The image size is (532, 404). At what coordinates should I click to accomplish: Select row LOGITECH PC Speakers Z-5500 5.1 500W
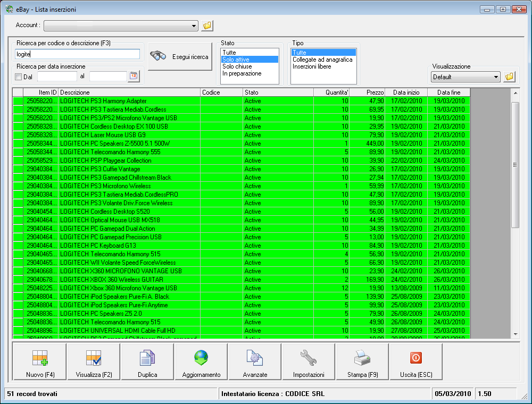241,144
